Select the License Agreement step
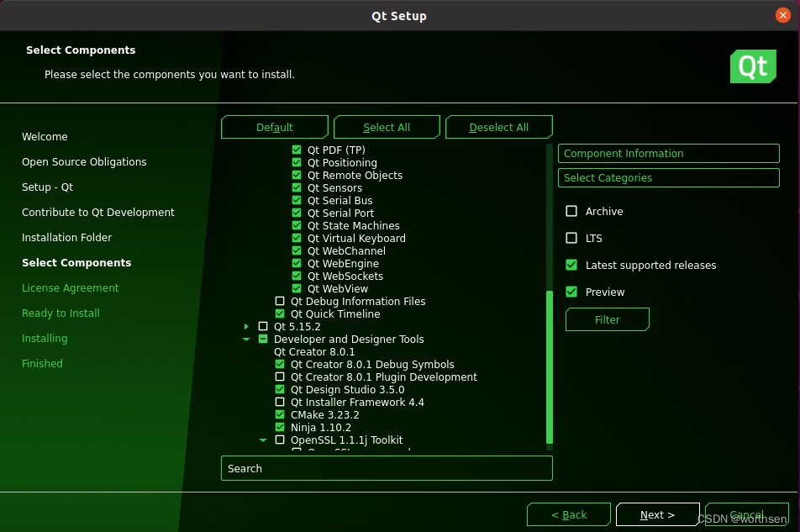This screenshot has height=532, width=800. click(71, 287)
